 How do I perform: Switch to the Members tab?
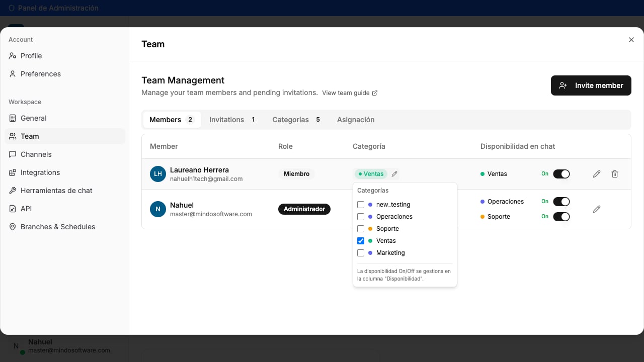click(x=172, y=120)
